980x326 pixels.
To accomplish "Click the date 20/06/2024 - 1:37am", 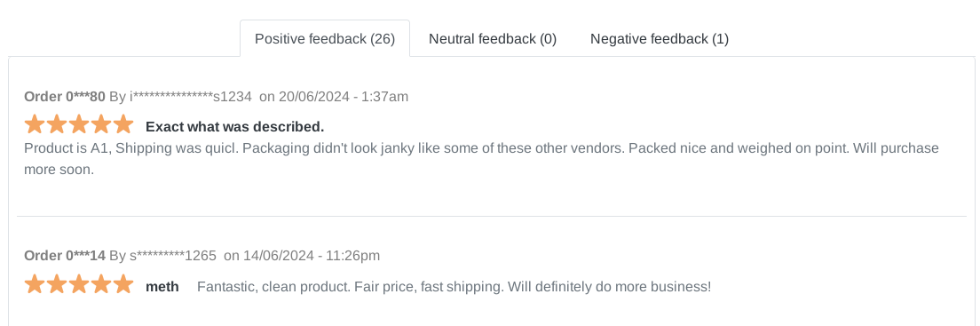I will coord(344,96).
